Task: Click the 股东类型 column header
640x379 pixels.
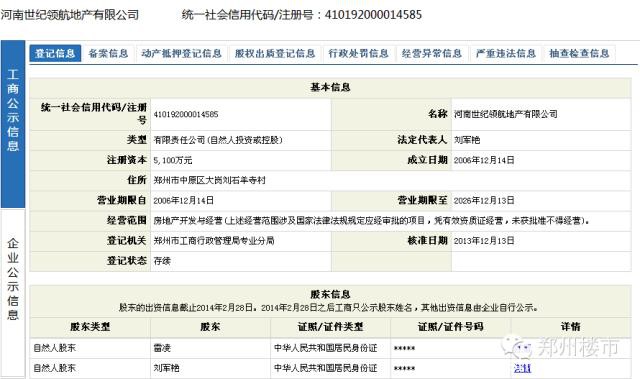Action: tap(90, 327)
